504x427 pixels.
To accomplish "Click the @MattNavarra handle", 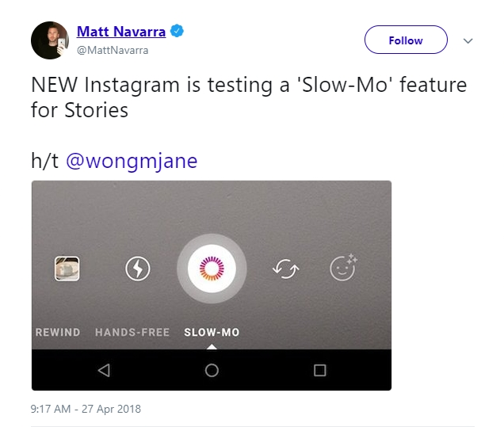I will point(113,50).
